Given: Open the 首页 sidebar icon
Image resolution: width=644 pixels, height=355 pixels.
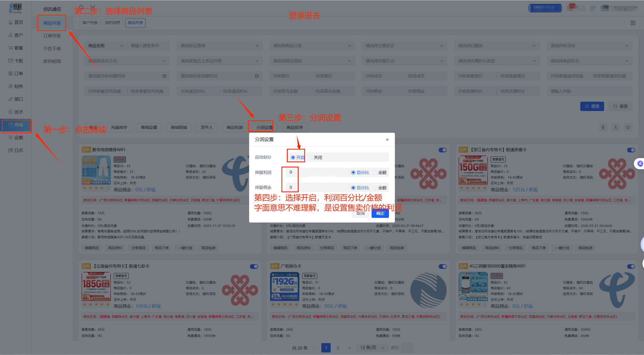Looking at the screenshot, I should [16, 22].
